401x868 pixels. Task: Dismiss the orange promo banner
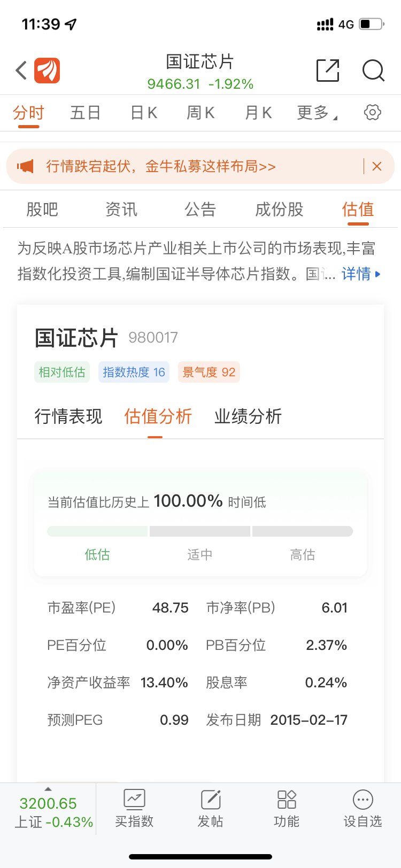point(377,166)
